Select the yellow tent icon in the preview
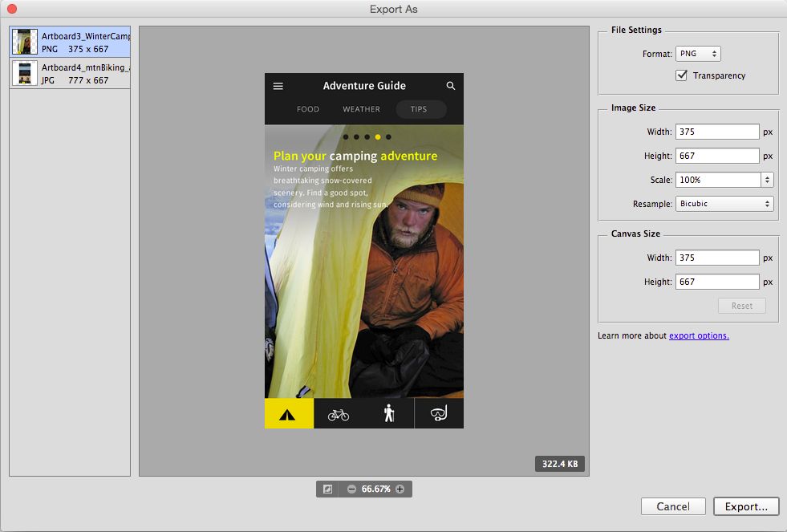This screenshot has width=787, height=532. coord(288,413)
